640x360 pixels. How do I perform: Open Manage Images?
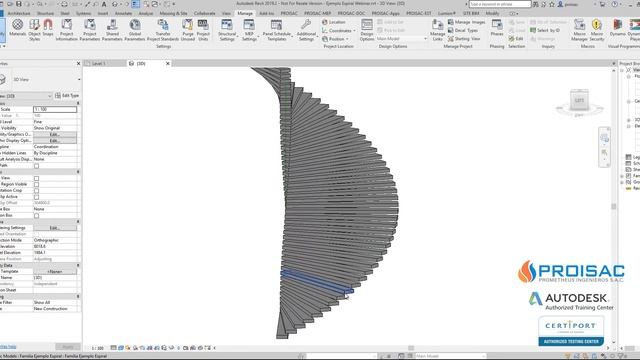pyautogui.click(x=467, y=22)
